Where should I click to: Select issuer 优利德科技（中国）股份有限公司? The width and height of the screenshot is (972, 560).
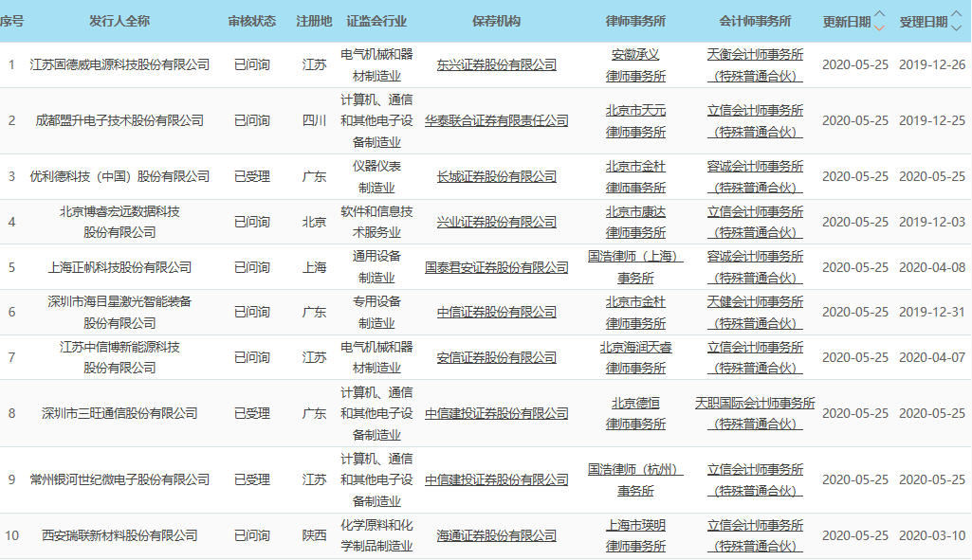119,176
